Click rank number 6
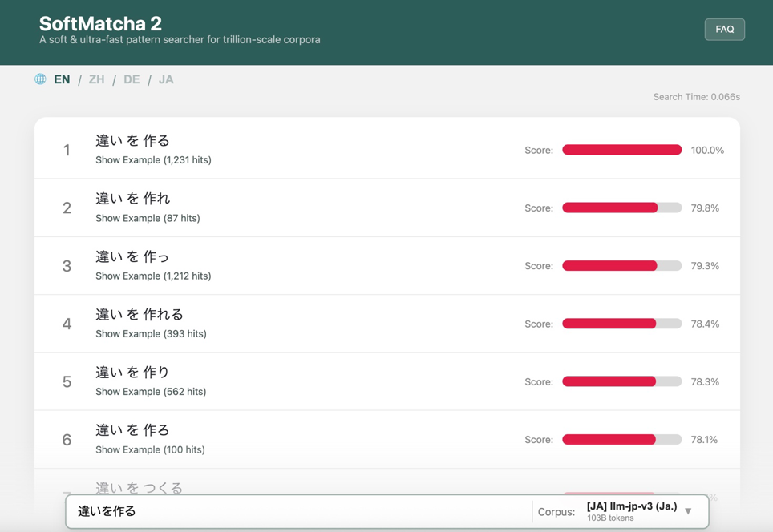The height and width of the screenshot is (532, 773). [67, 439]
